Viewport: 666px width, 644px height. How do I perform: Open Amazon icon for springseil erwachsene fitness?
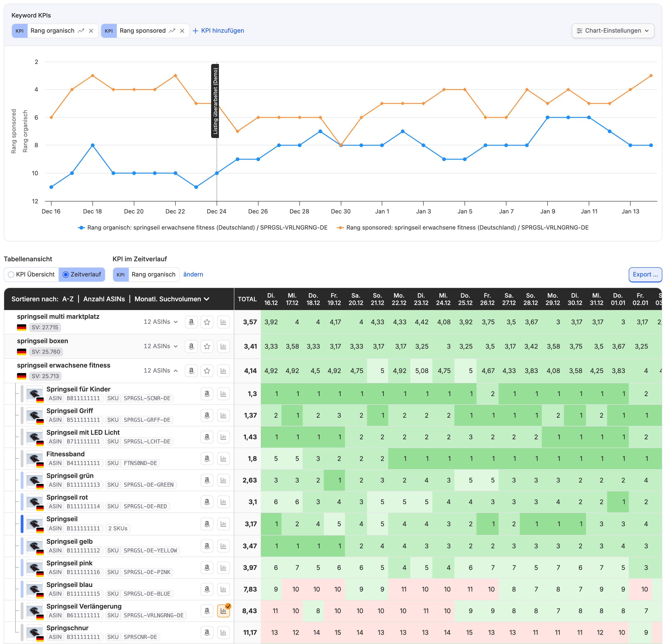tap(191, 371)
